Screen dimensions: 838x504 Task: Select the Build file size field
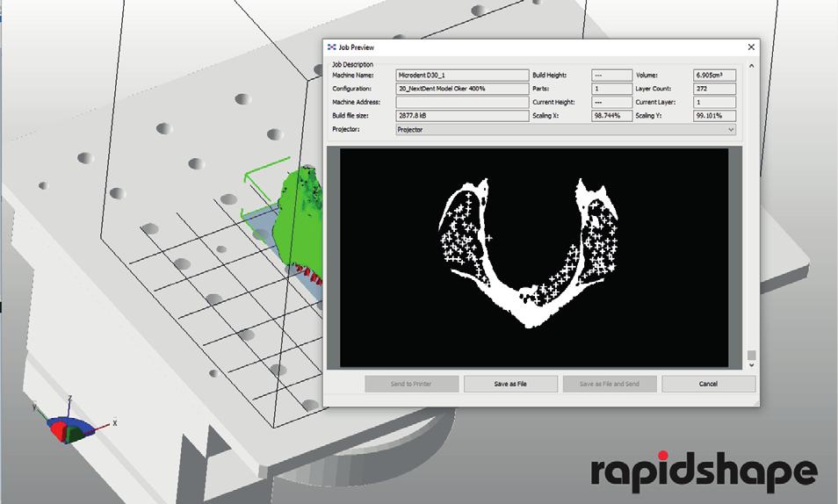[x=462, y=115]
